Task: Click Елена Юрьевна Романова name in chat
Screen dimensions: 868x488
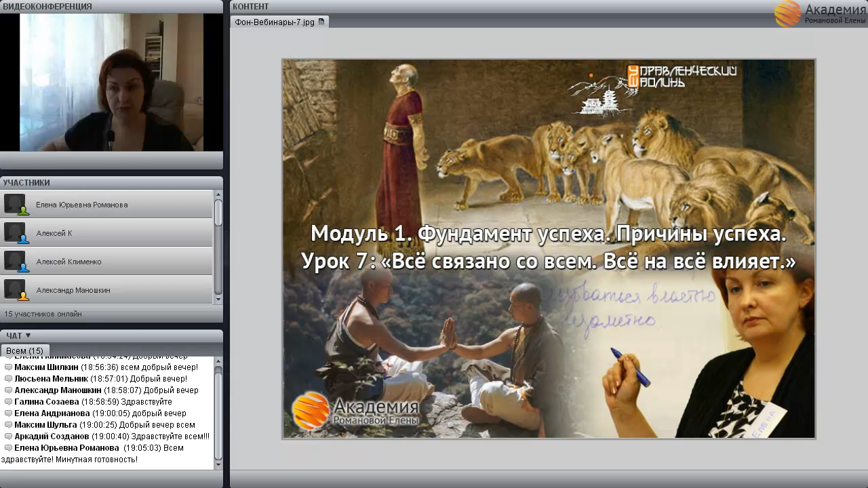Action: click(x=66, y=448)
